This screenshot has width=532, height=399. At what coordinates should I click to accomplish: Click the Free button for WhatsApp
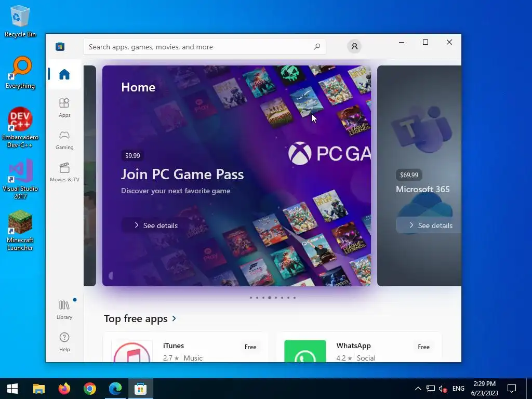(x=423, y=347)
